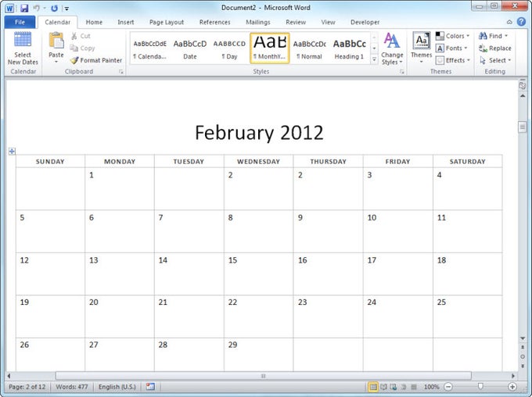This screenshot has width=532, height=397.
Task: Open the Themes gallery icon
Action: (422, 41)
